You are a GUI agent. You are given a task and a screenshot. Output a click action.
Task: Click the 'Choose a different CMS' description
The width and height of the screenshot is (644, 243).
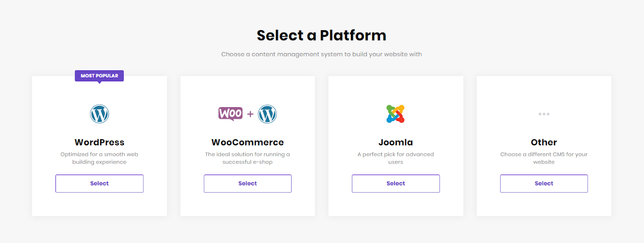pyautogui.click(x=544, y=158)
